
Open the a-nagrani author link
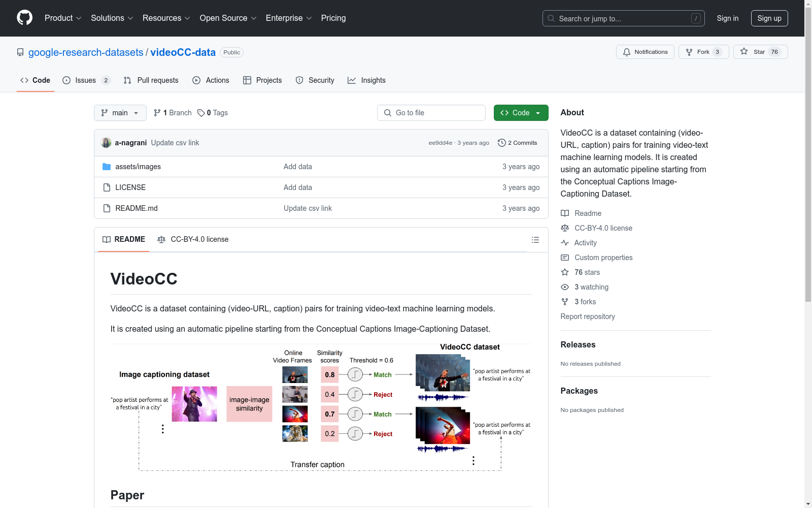(131, 143)
